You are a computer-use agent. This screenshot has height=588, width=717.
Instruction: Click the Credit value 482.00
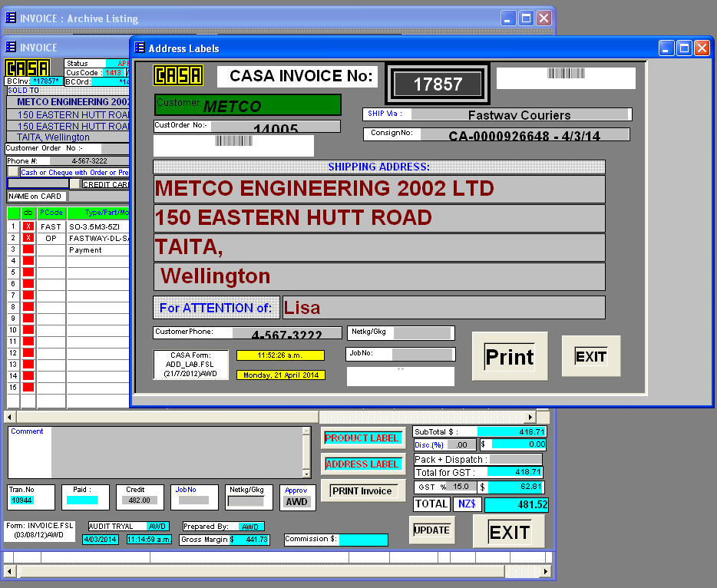click(140, 500)
